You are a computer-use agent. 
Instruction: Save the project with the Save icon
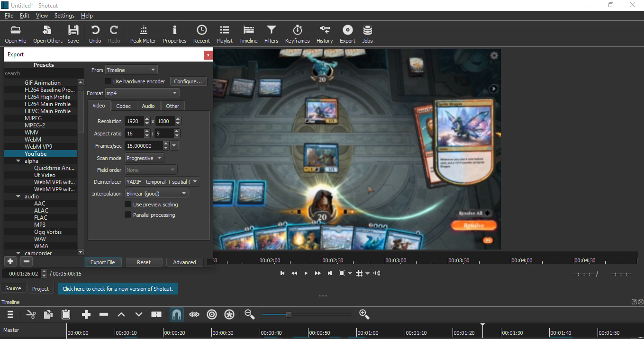pos(73,34)
